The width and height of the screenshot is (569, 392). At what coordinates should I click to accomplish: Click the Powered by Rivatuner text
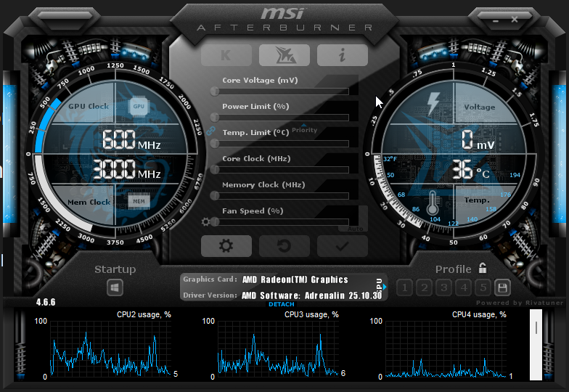[520, 303]
